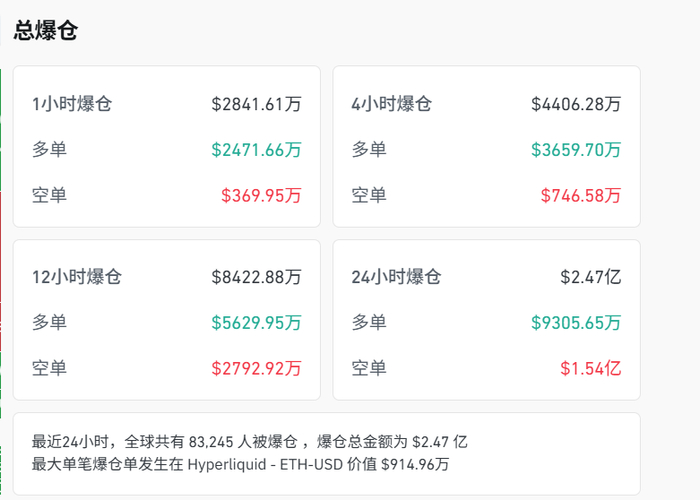This screenshot has height=500, width=700.
Task: Click the $2841.61万 one-hour total
Action: 256,103
